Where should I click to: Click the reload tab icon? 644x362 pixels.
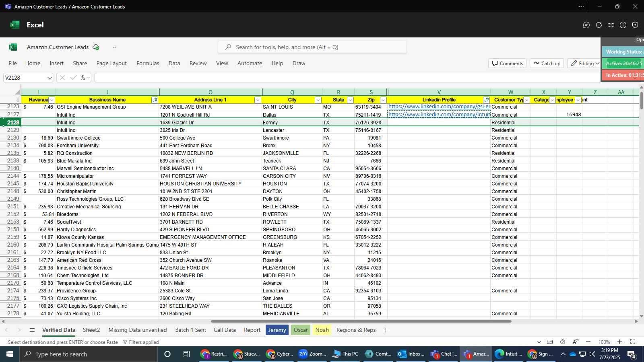599,25
